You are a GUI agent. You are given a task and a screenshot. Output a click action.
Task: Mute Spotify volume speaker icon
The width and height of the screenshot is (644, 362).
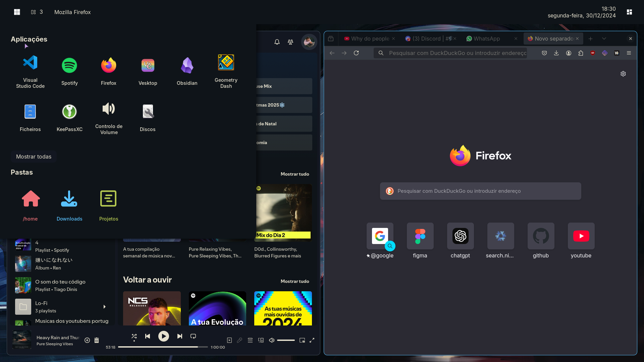coord(272,340)
